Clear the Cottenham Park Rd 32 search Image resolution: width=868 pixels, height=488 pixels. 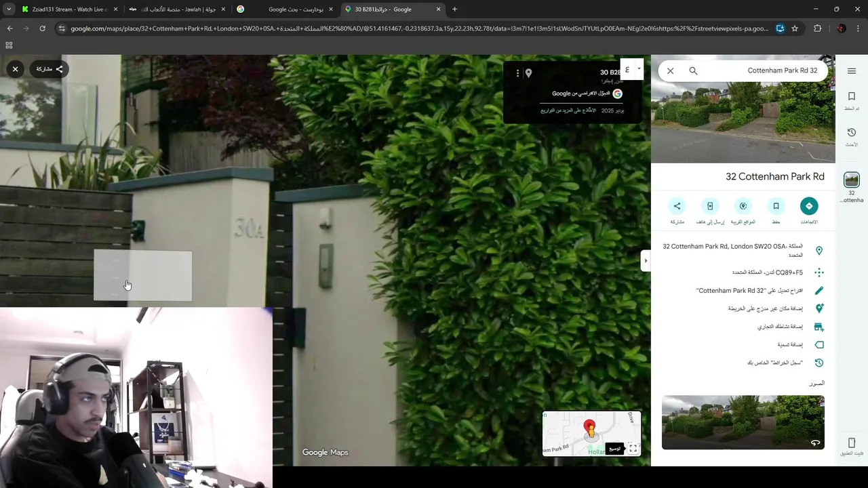click(670, 70)
